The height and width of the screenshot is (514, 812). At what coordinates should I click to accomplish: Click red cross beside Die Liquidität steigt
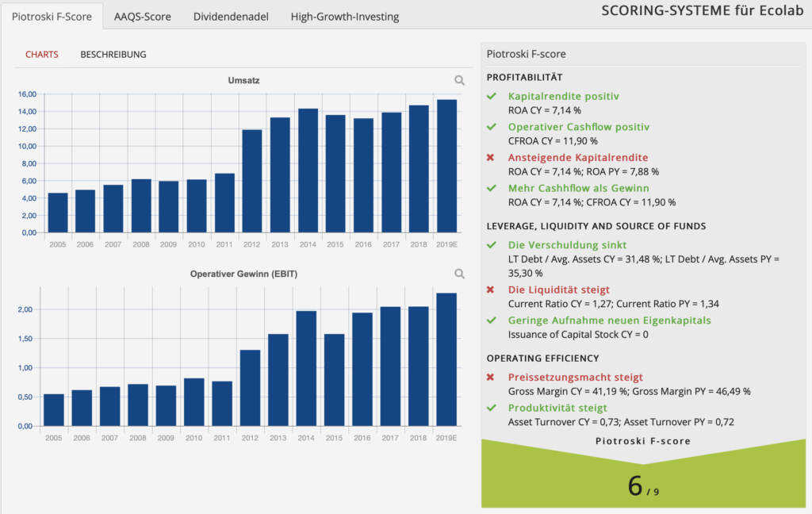click(x=490, y=290)
